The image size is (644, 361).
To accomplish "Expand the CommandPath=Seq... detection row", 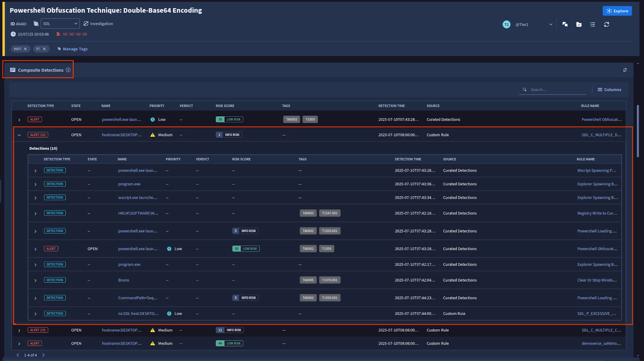I will pos(35,298).
